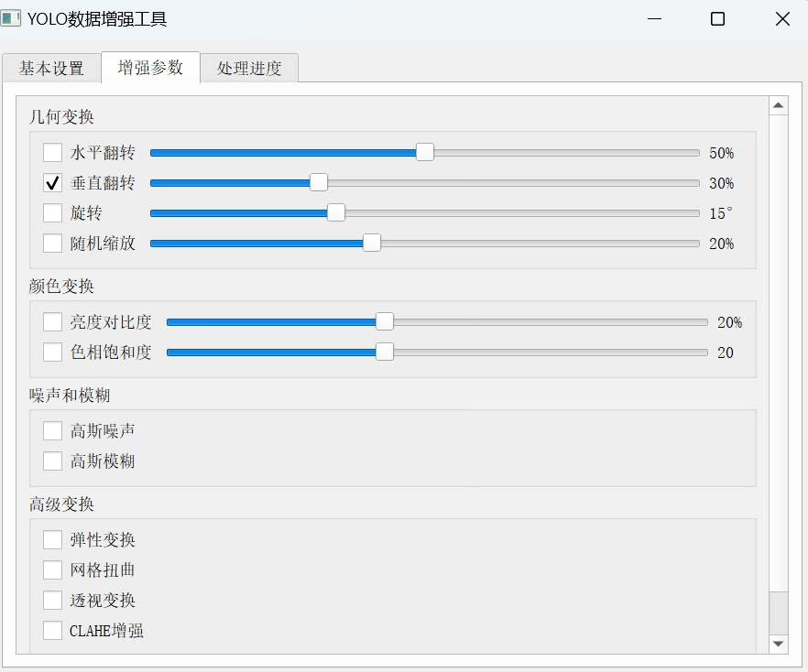Enable the 水平翻转 checkbox
Screen dimensions: 808x672
pyautogui.click(x=53, y=153)
